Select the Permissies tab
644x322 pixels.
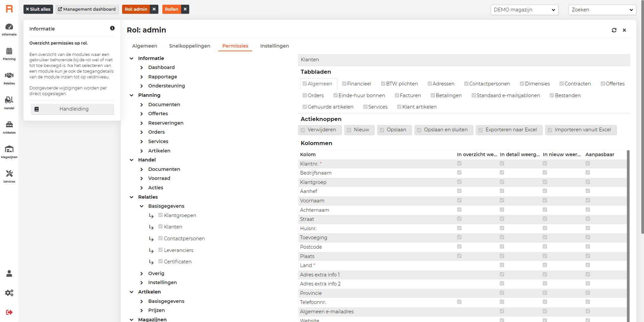[235, 46]
